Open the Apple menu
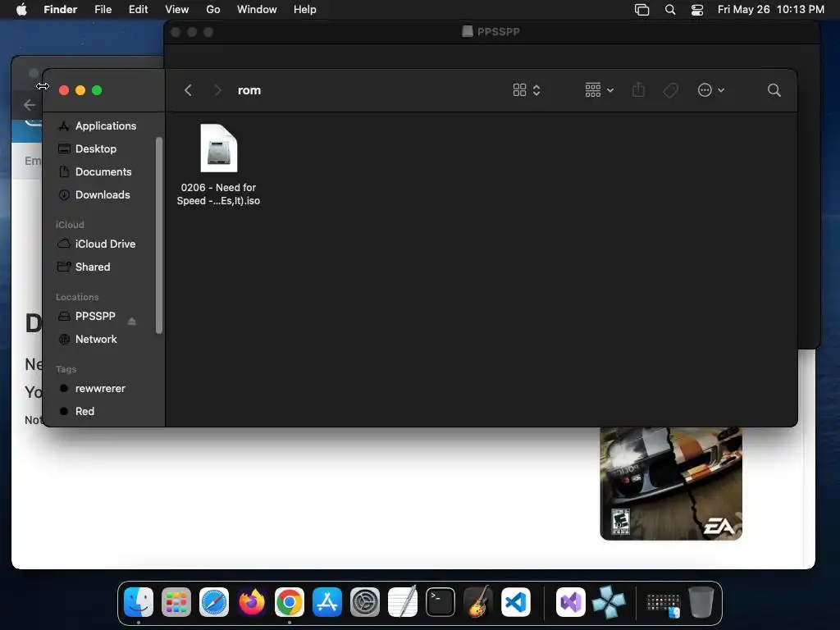The width and height of the screenshot is (840, 630). coord(21,9)
